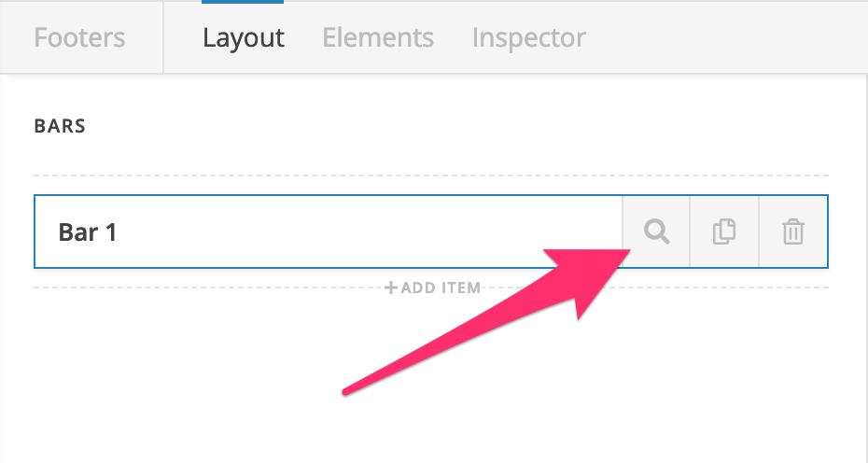Add a new bar item below Bar 1
This screenshot has width=868, height=463.
pos(433,288)
